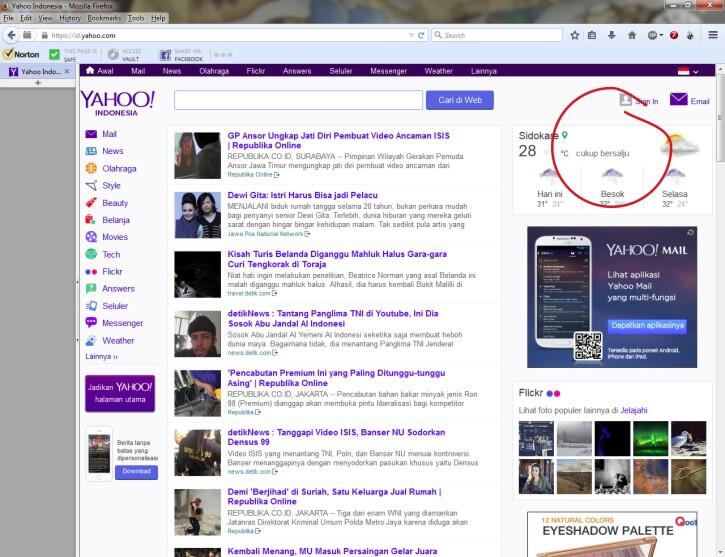Open Norton Access Vault icon
Viewport: 725px width, 557px height.
(113, 55)
